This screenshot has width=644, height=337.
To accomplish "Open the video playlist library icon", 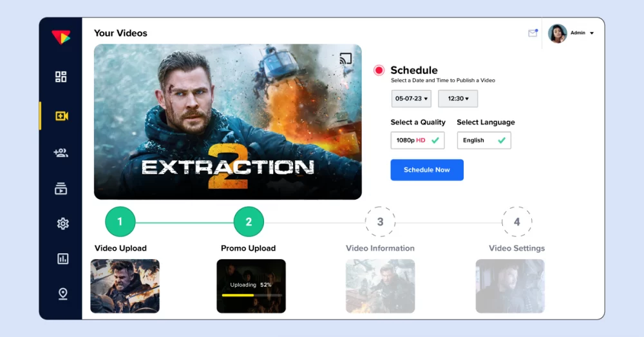I will click(61, 189).
